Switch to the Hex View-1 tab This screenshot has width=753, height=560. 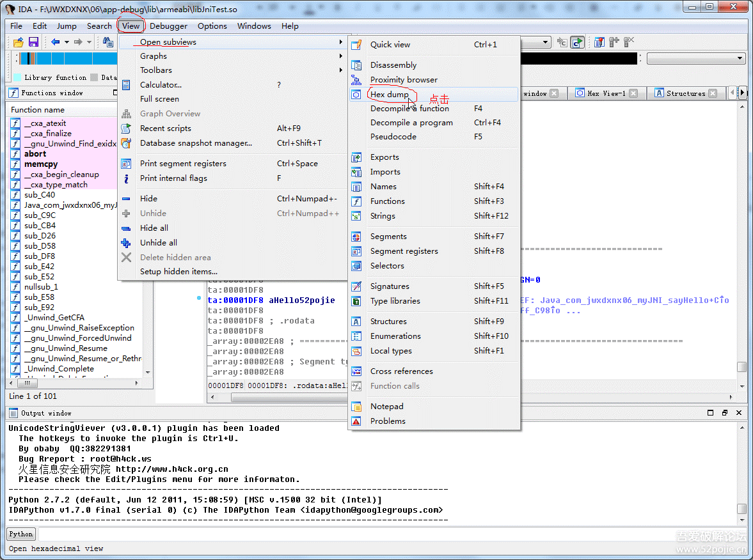(605, 93)
